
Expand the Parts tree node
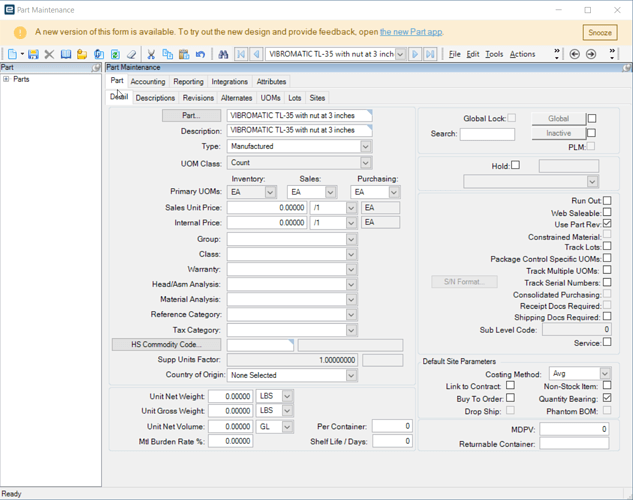point(6,79)
